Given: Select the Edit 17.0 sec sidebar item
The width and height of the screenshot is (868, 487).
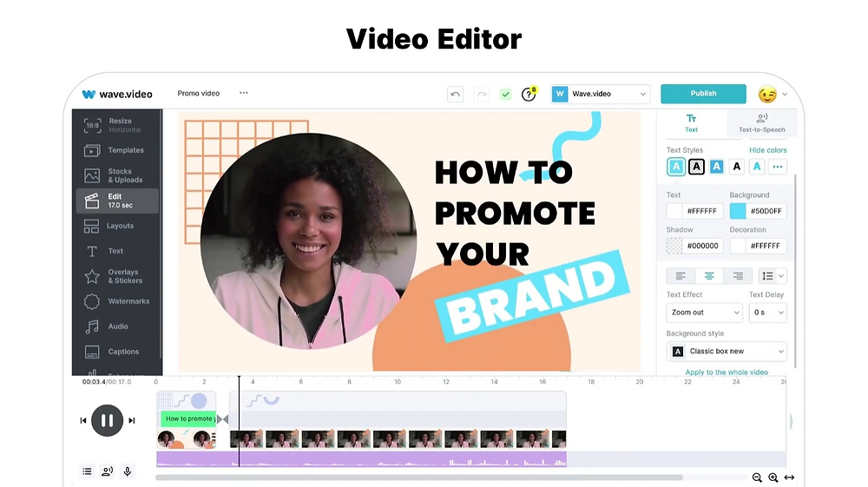Looking at the screenshot, I should (x=117, y=201).
